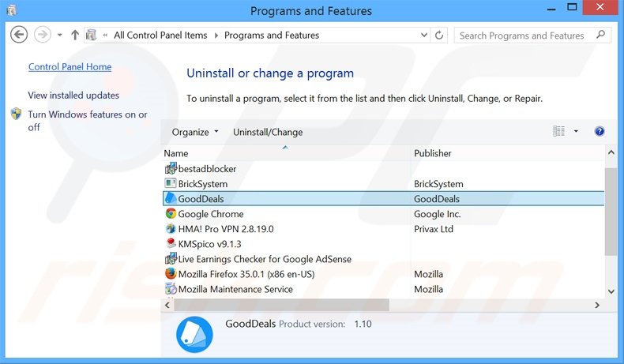Click Privax Ltd publisher cell
The image size is (624, 364).
[434, 229]
